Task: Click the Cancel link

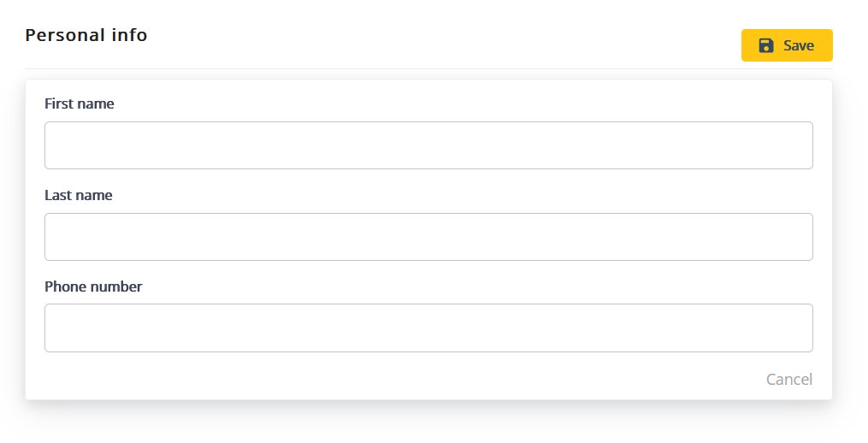Action: tap(788, 379)
